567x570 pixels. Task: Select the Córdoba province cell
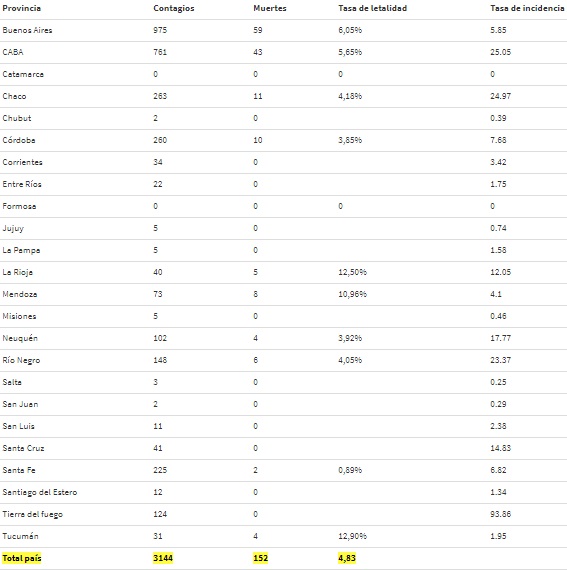tap(19, 140)
